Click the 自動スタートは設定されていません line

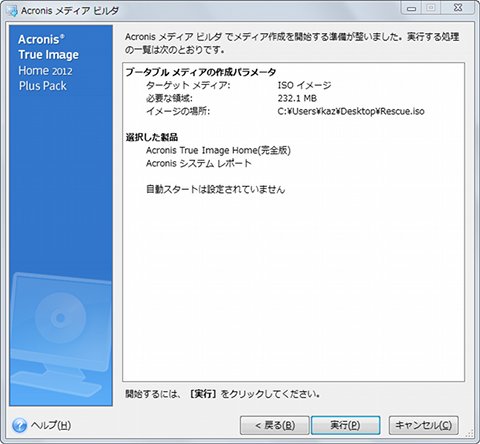(x=216, y=189)
